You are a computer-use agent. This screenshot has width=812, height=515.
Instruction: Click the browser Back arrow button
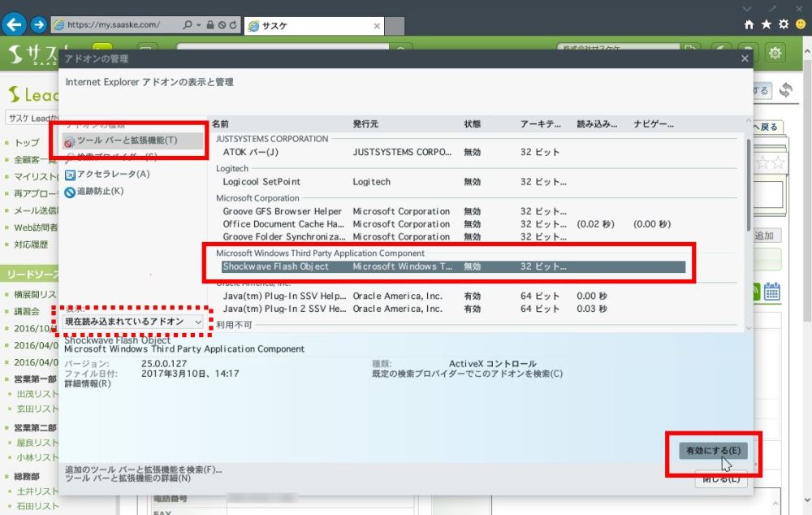point(13,24)
